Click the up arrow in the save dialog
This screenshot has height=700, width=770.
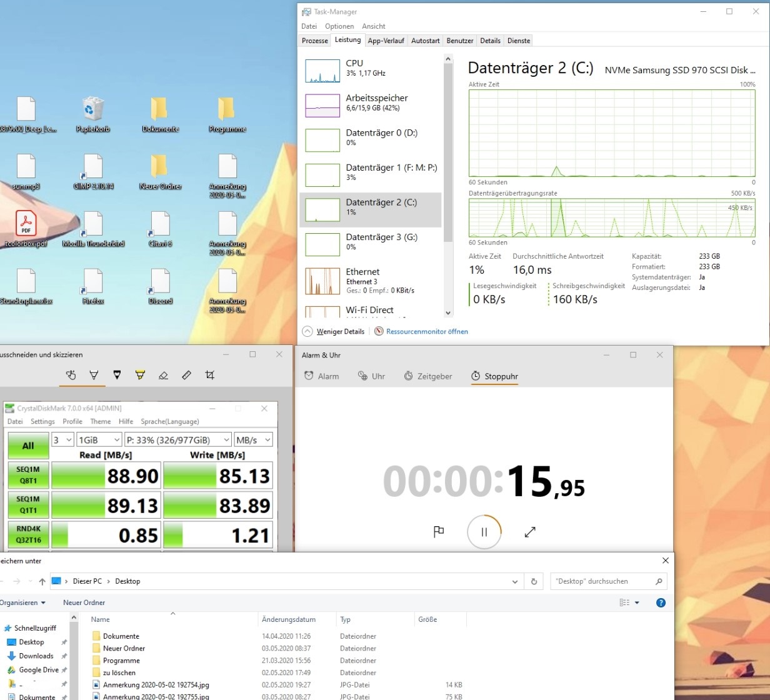coord(42,581)
